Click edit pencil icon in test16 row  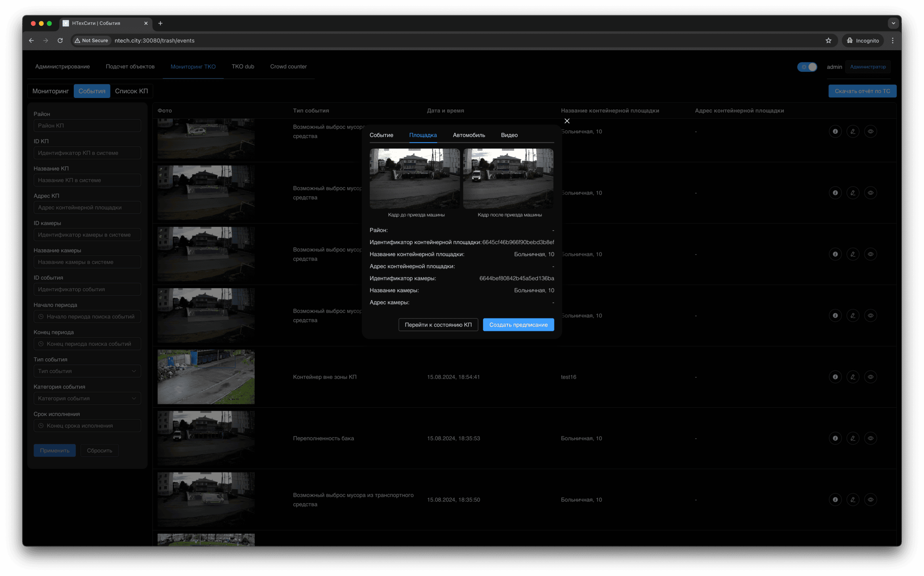coord(853,377)
